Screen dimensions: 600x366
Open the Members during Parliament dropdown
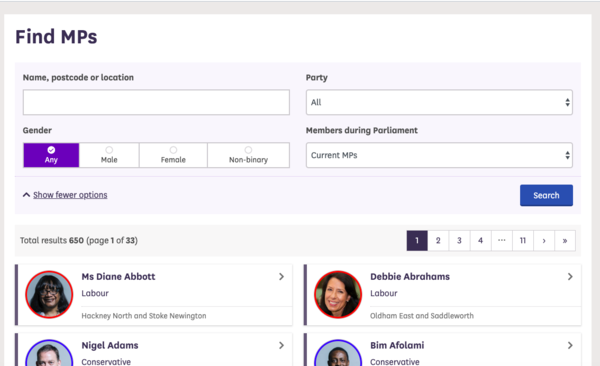(x=439, y=155)
